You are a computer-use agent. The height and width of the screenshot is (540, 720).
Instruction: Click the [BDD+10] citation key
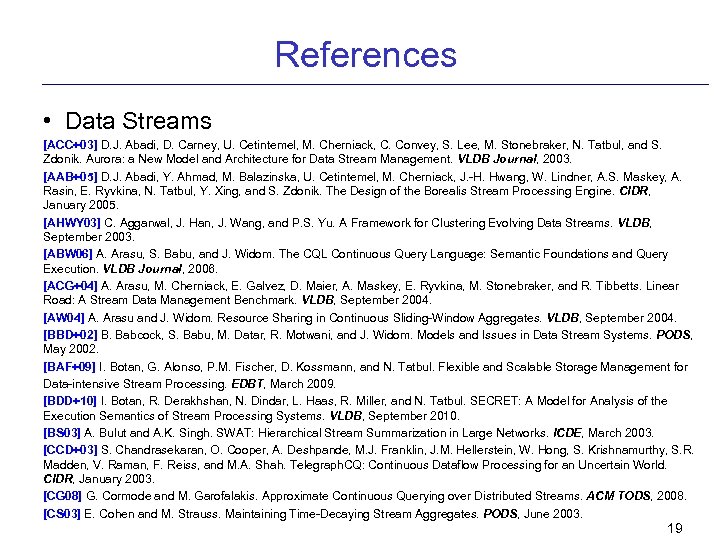click(x=70, y=401)
